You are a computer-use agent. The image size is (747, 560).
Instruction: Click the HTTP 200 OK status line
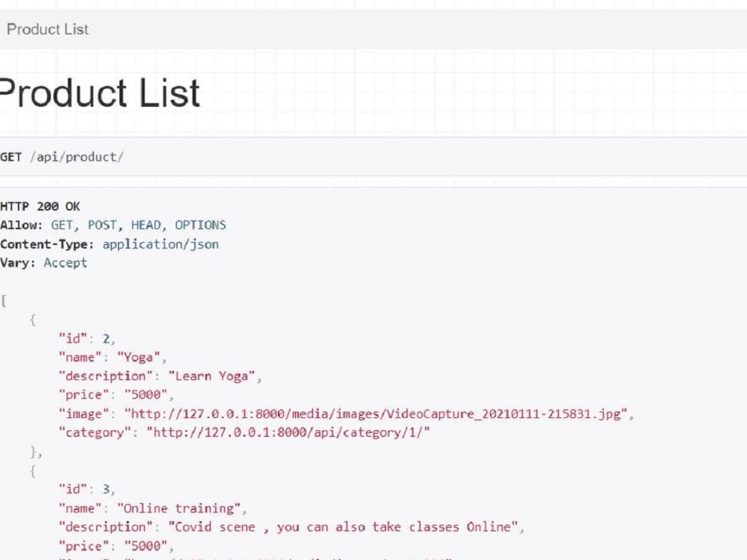(41, 206)
